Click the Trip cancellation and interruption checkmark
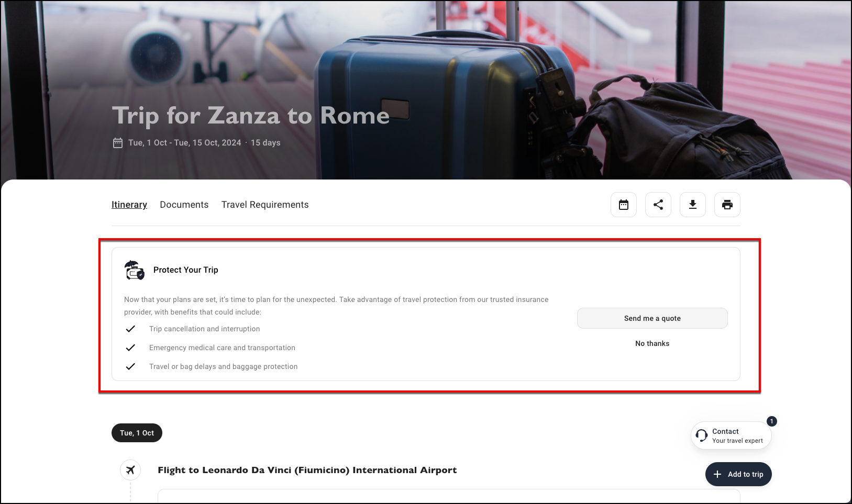This screenshot has width=852, height=504. point(130,329)
